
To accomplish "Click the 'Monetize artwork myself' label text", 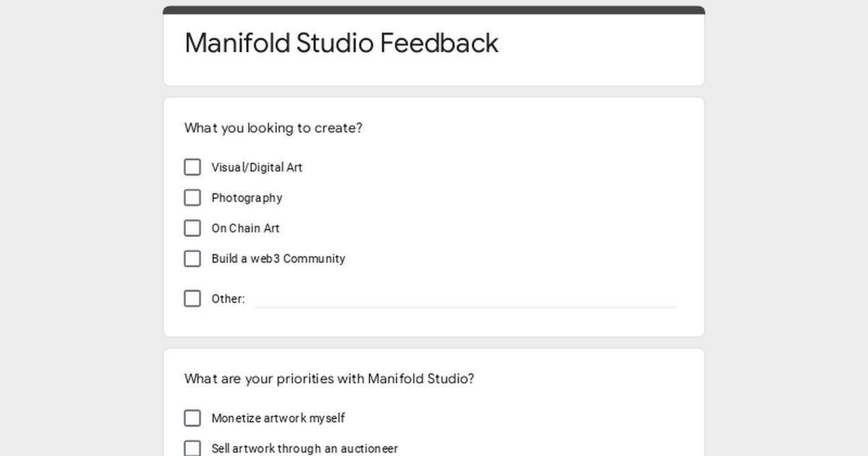I will (278, 418).
